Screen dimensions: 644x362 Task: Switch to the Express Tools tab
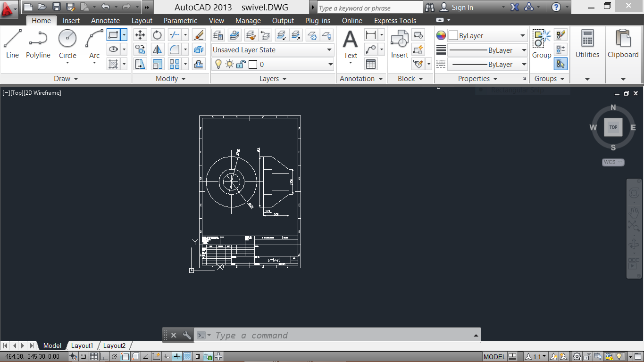tap(395, 21)
